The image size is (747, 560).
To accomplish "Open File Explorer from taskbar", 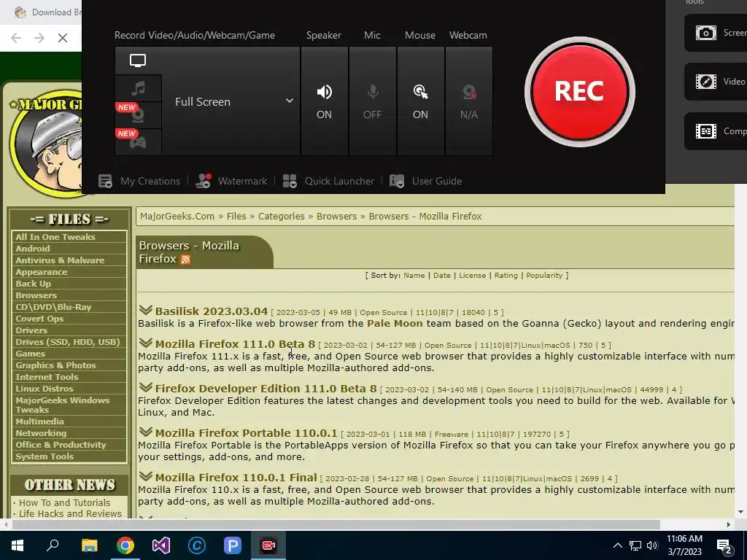I will [x=89, y=545].
